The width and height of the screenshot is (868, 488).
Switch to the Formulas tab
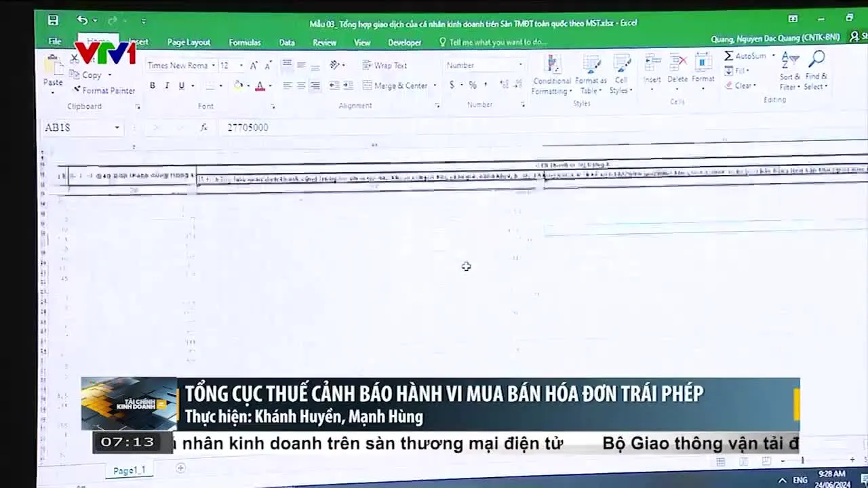pyautogui.click(x=245, y=42)
